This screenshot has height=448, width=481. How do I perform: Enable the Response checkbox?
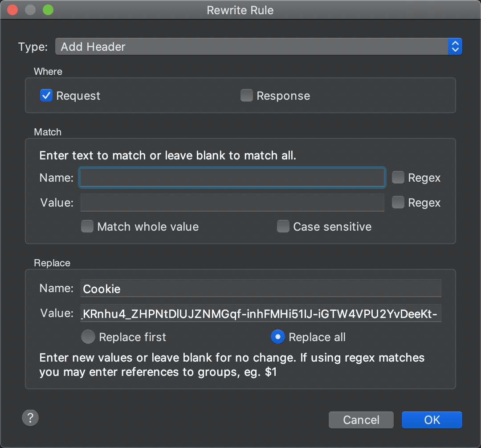click(x=247, y=95)
